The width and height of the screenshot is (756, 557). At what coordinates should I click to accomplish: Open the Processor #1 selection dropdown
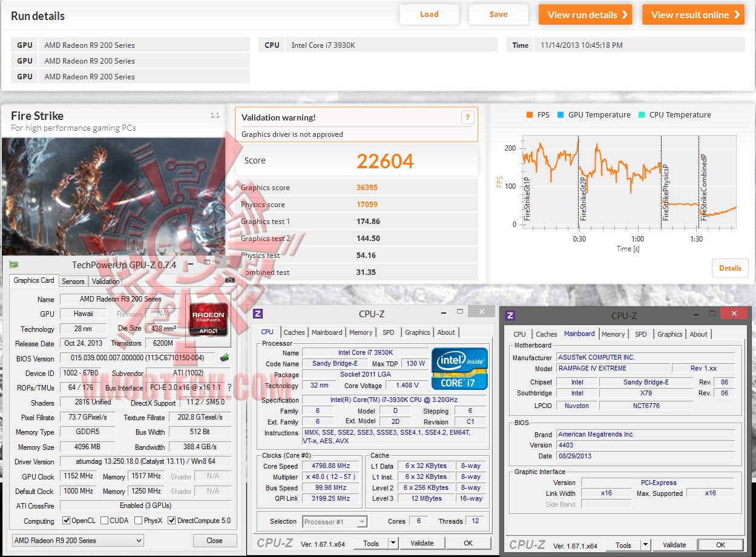[335, 521]
